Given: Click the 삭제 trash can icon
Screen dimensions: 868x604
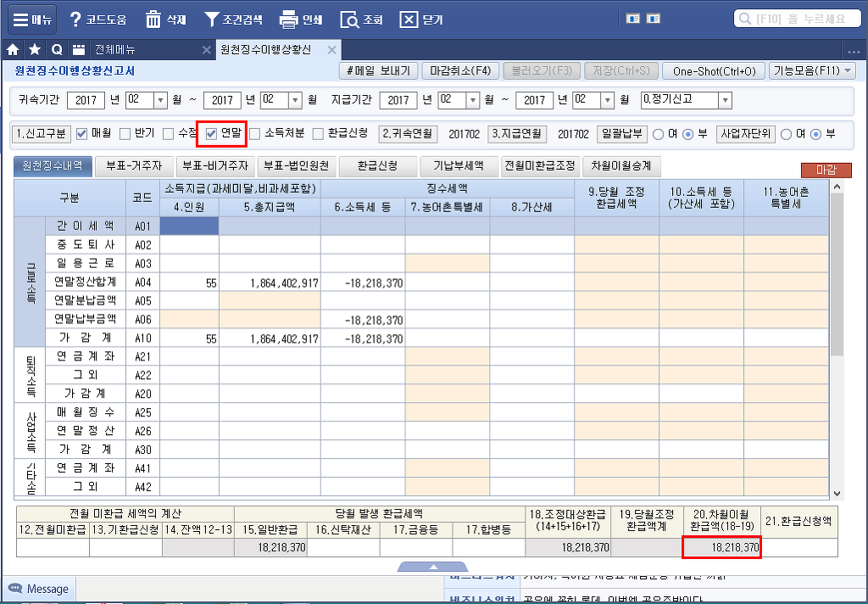Looking at the screenshot, I should pos(153,19).
